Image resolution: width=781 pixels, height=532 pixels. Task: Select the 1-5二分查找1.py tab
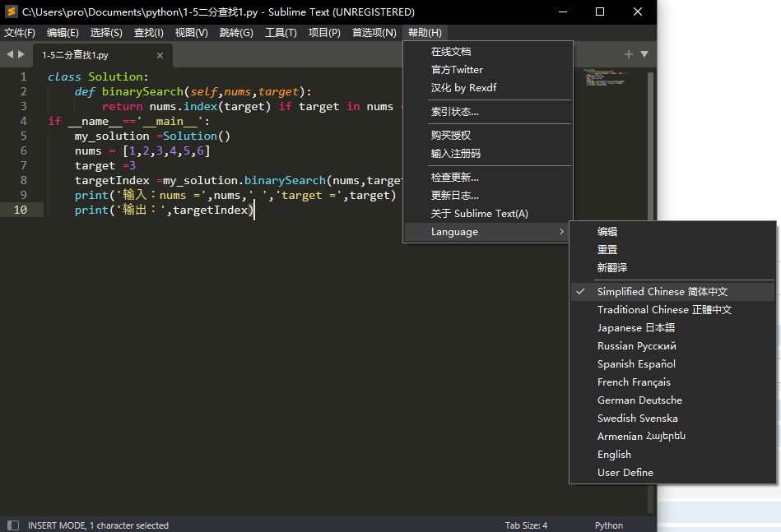coord(103,55)
